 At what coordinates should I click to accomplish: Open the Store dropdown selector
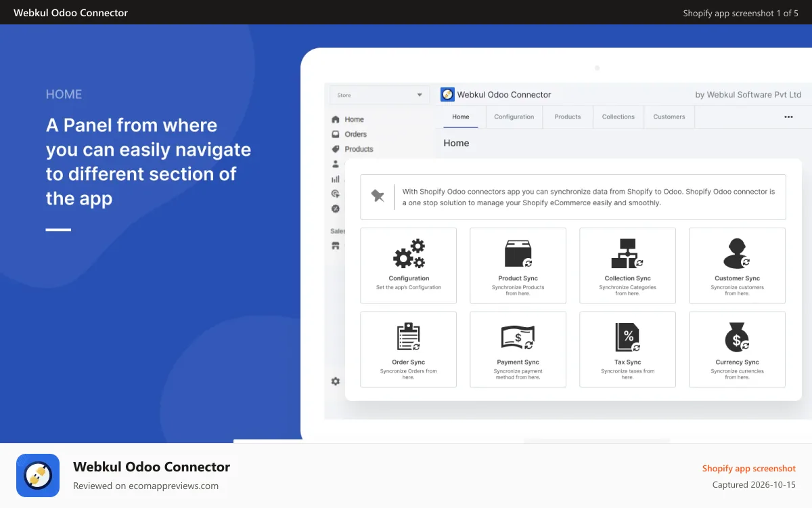pyautogui.click(x=379, y=95)
